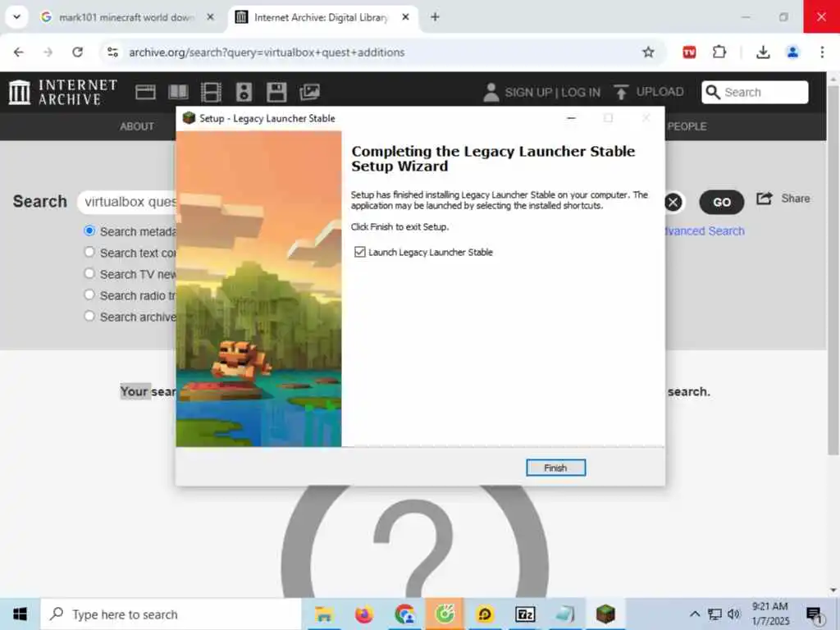Open the Video film icon in Archive nav

click(x=211, y=92)
